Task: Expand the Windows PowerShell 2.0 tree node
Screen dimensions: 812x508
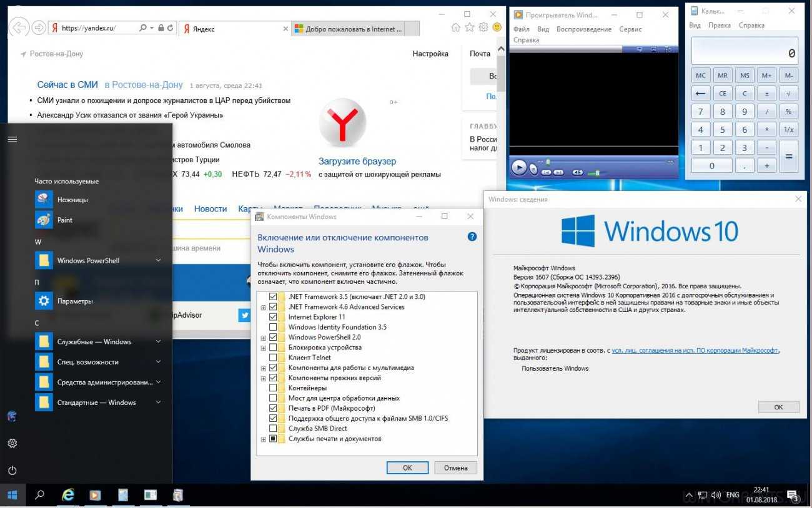Action: [x=264, y=338]
